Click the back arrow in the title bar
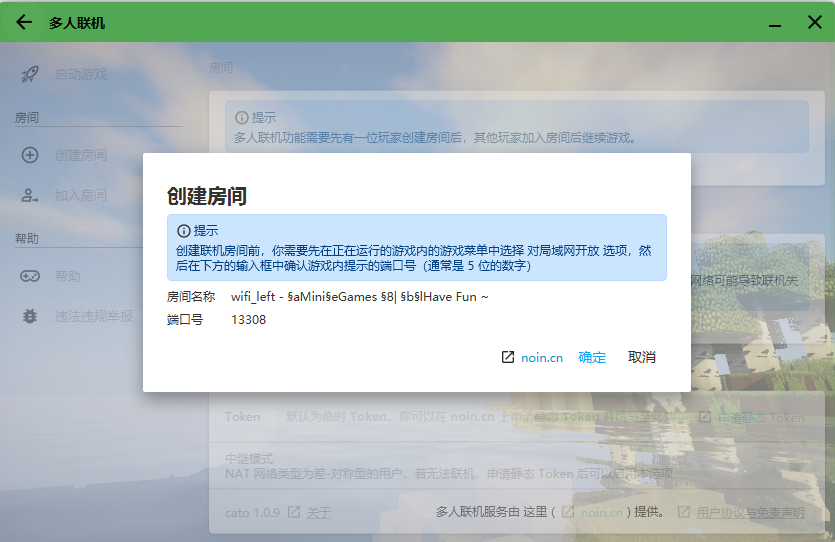 point(24,22)
